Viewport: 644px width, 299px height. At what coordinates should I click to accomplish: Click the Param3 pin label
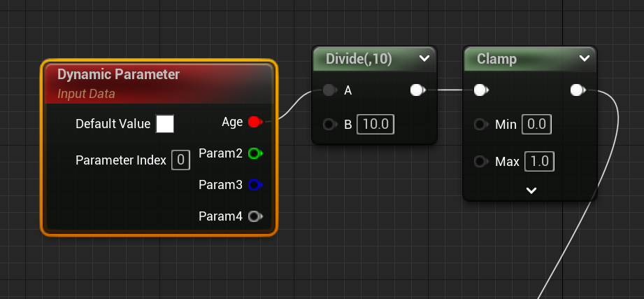220,185
